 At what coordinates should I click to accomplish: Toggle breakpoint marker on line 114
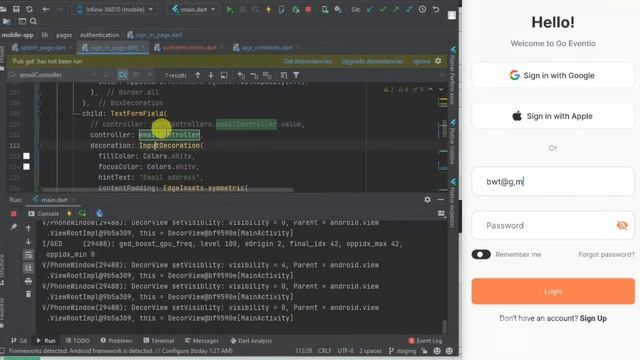pyautogui.click(x=27, y=167)
